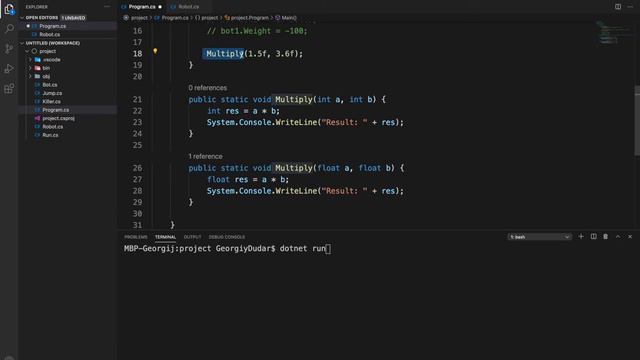This screenshot has height=360, width=640.
Task: Click line number 21 in gutter
Action: (137, 99)
